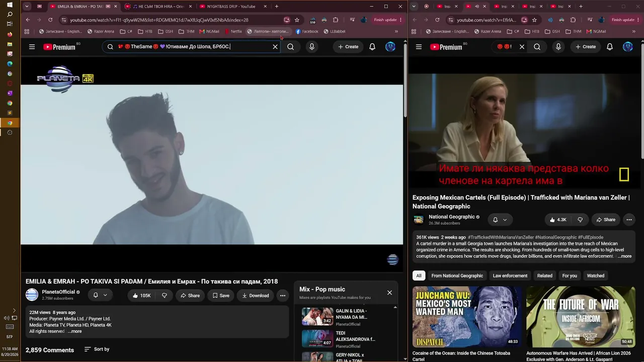Select For you filter chip
Image resolution: width=644 pixels, height=362 pixels.
tap(570, 276)
